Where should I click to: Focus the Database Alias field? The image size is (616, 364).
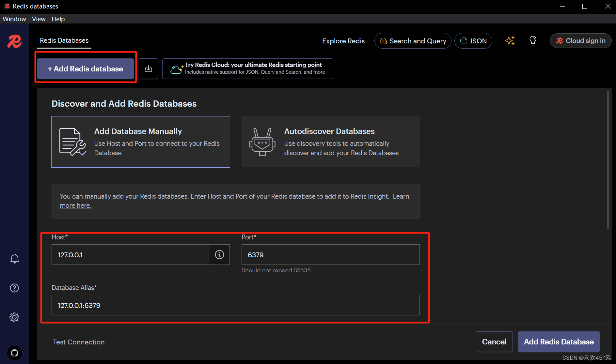pyautogui.click(x=236, y=305)
